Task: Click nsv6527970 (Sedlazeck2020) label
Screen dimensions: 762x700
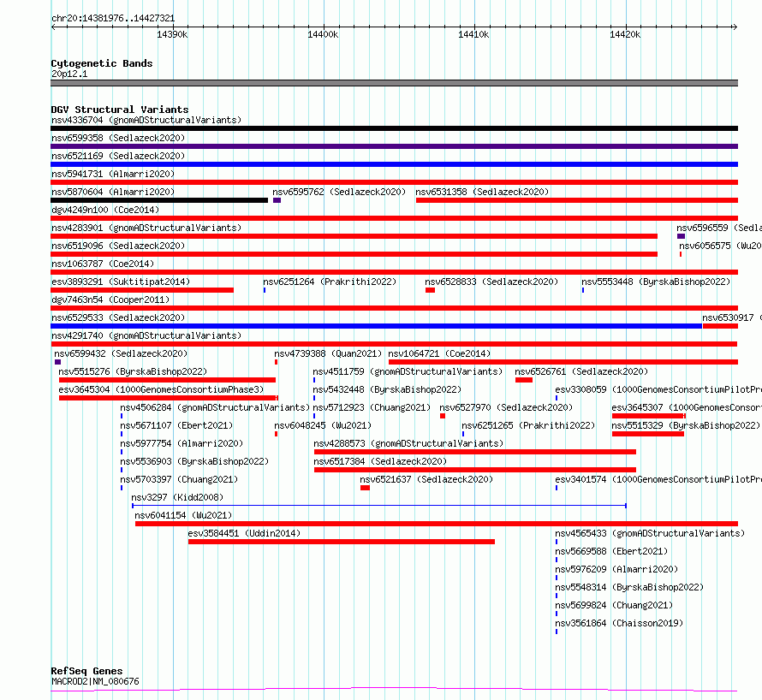Action: tap(506, 407)
